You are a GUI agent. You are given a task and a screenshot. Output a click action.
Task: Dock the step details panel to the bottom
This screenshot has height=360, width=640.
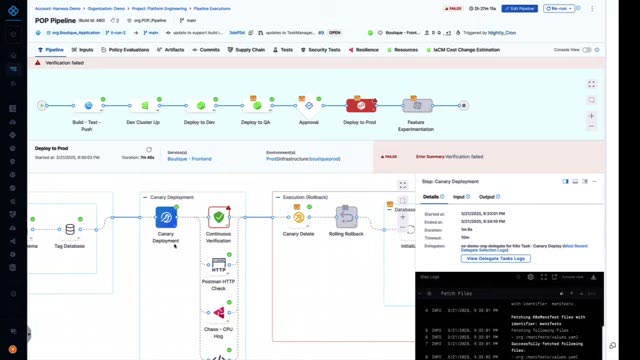pos(575,181)
